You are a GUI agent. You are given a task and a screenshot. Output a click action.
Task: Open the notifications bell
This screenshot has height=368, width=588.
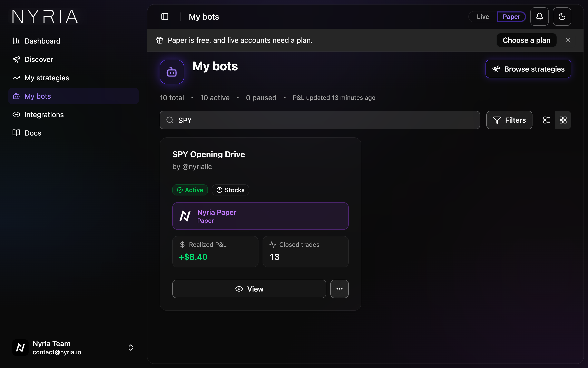pos(539,17)
